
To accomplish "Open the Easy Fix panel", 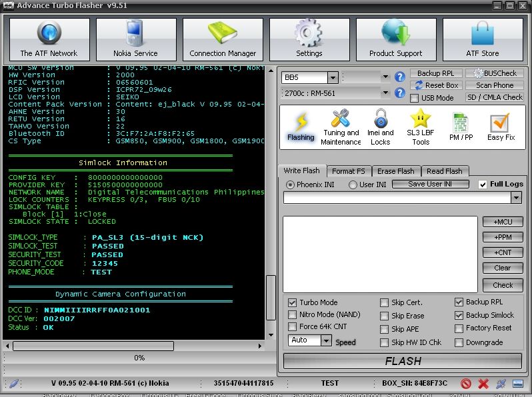I will 500,127.
